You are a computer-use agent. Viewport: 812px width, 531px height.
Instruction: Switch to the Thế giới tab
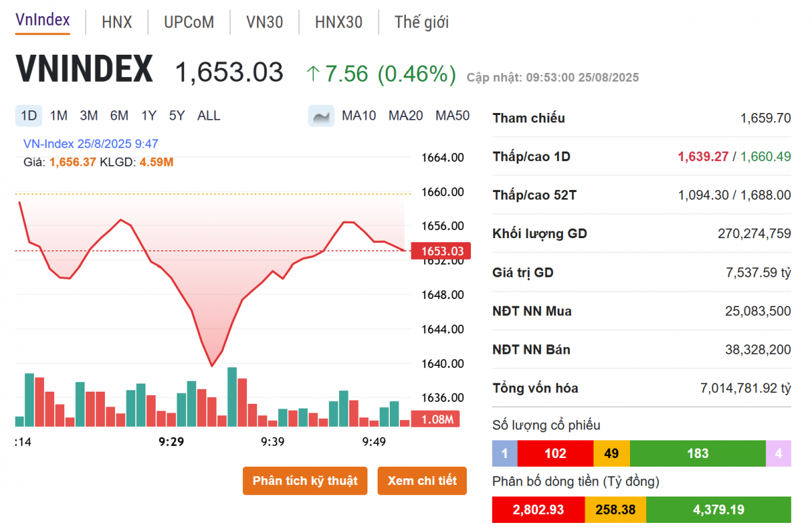[x=422, y=22]
